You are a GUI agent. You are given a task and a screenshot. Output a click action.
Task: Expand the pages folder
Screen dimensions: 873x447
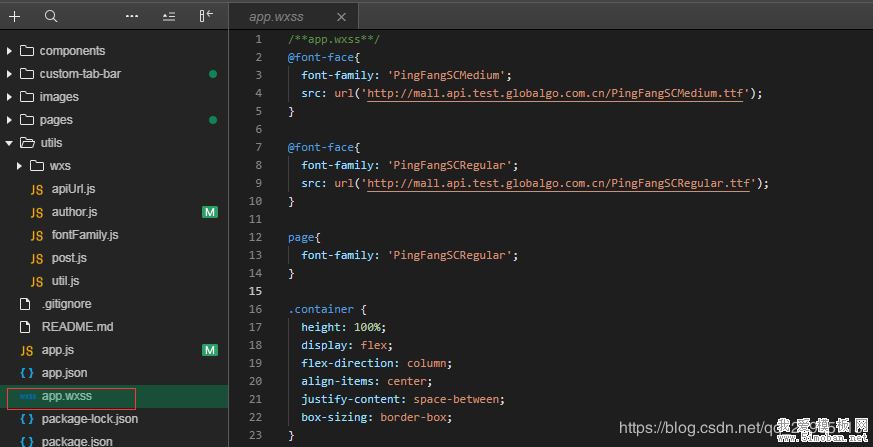click(x=56, y=120)
